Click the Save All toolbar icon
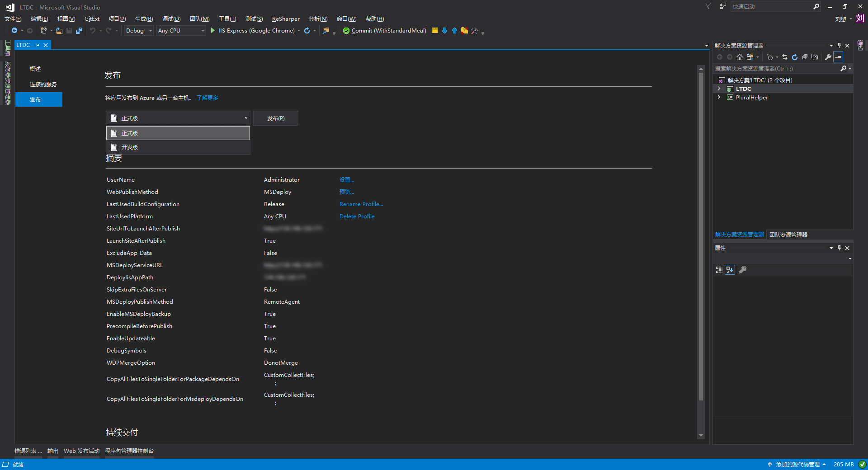The height and width of the screenshot is (470, 868). tap(79, 31)
